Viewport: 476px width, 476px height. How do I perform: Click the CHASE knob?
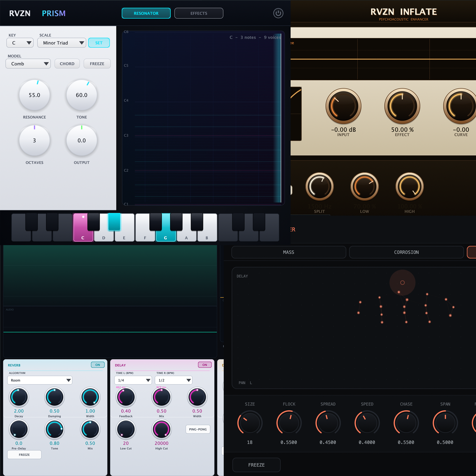(x=406, y=423)
